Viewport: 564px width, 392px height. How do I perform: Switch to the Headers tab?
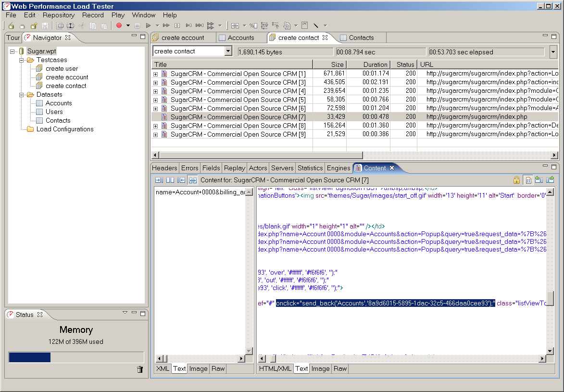(x=164, y=168)
